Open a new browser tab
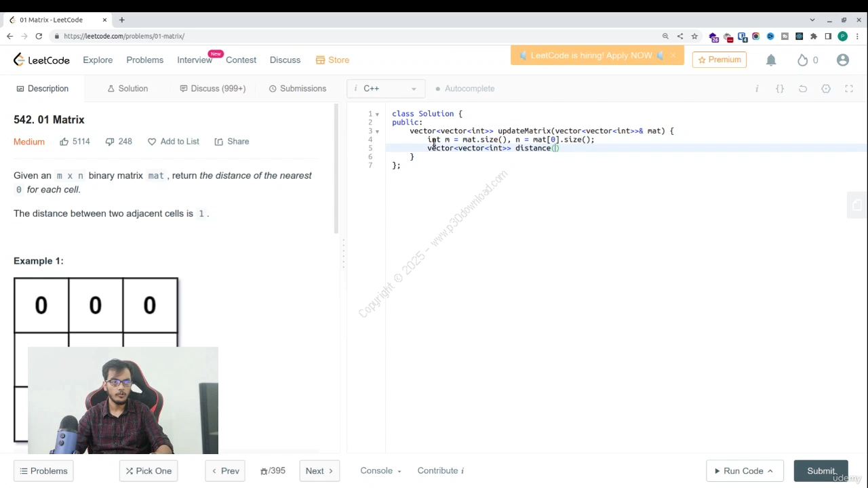 122,20
